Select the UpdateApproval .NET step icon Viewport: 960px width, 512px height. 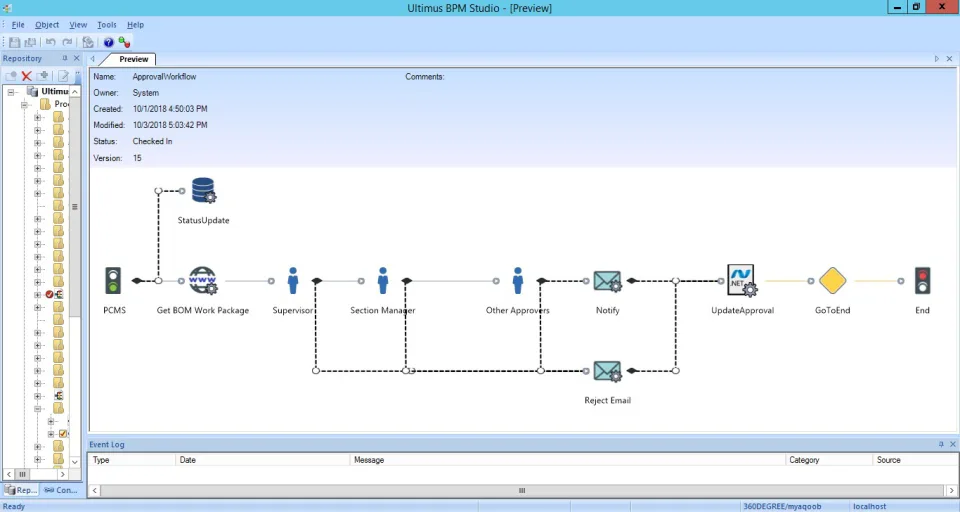(x=742, y=280)
